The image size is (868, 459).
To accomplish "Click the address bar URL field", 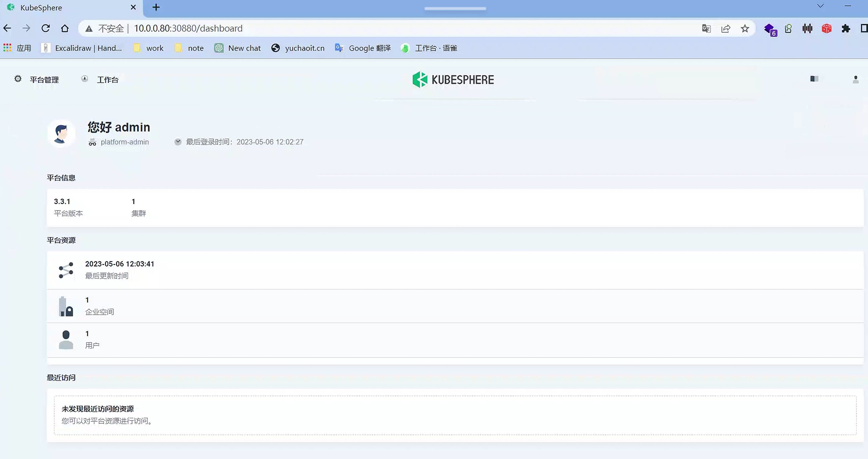I will [x=337, y=28].
